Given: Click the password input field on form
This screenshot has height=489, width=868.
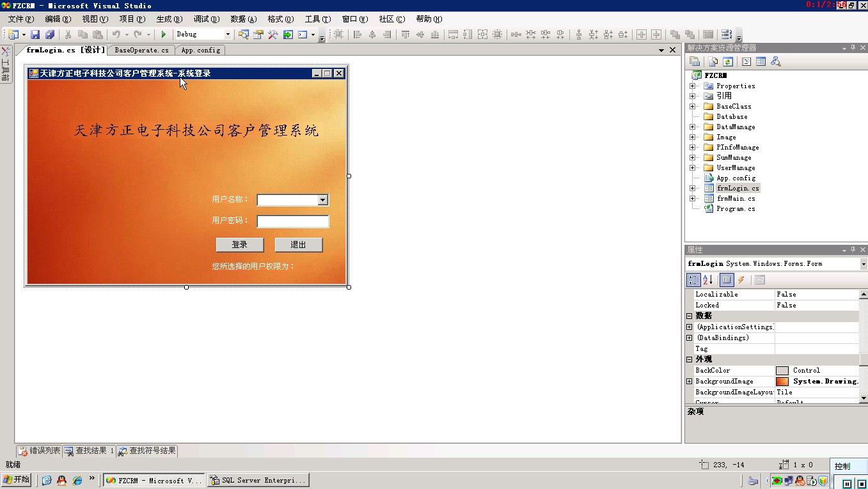Looking at the screenshot, I should coord(293,221).
